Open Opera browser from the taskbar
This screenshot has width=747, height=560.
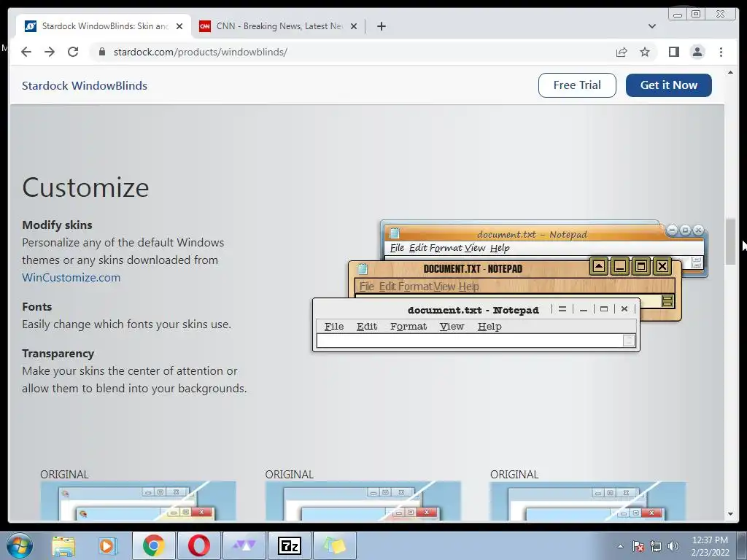[198, 545]
